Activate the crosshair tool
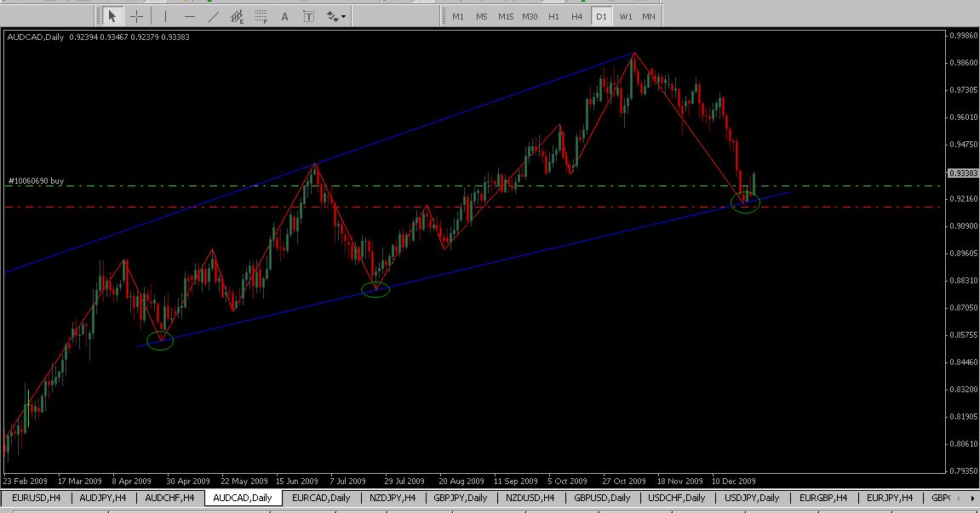The image size is (980, 513). (x=136, y=16)
